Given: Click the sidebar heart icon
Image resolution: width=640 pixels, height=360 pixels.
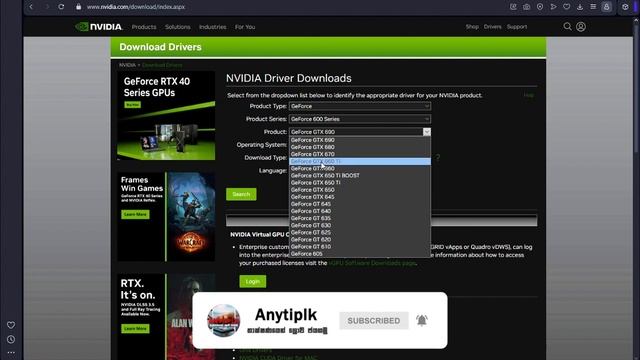Looking at the screenshot, I should [11, 325].
